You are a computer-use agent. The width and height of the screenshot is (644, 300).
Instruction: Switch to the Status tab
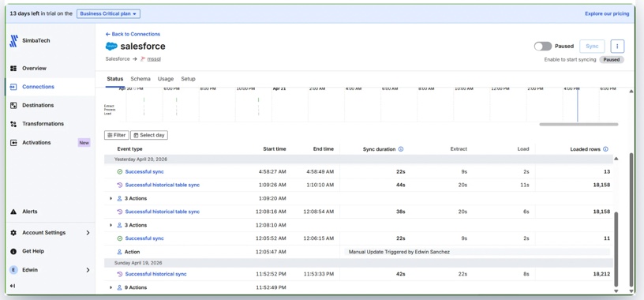pyautogui.click(x=115, y=79)
